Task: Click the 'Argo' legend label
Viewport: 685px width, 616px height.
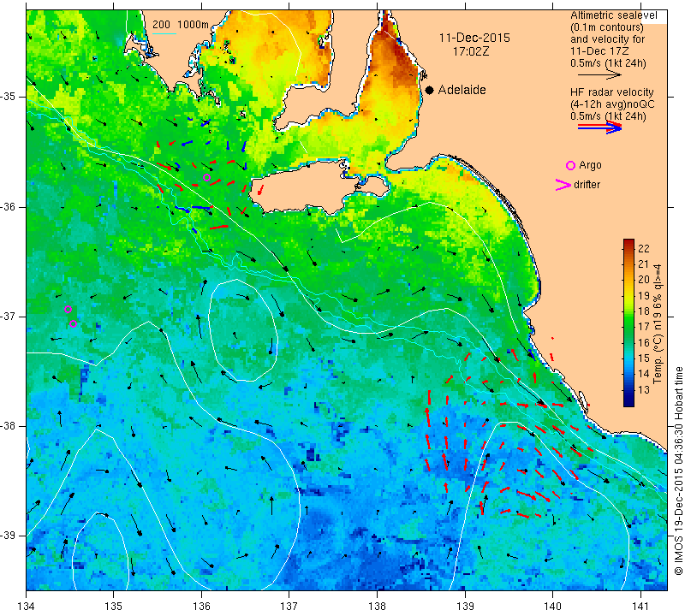Action: pos(590,165)
